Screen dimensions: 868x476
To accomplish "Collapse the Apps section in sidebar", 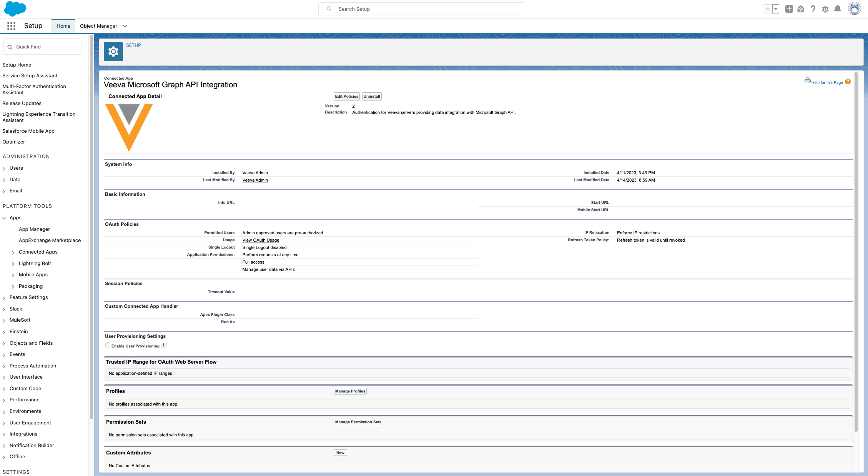I will 4,218.
